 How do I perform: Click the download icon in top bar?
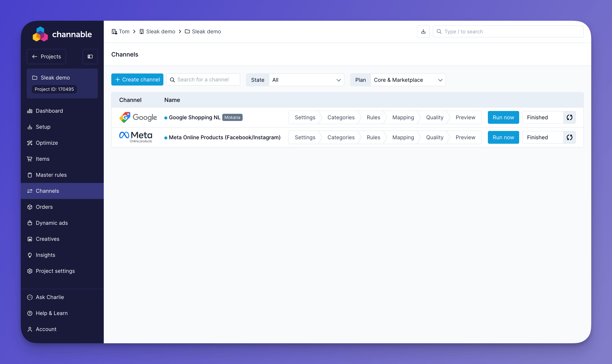[x=423, y=31]
